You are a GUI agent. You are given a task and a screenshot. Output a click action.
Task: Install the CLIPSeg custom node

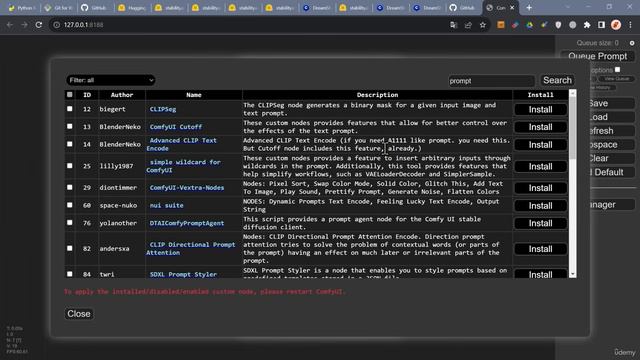coord(540,109)
